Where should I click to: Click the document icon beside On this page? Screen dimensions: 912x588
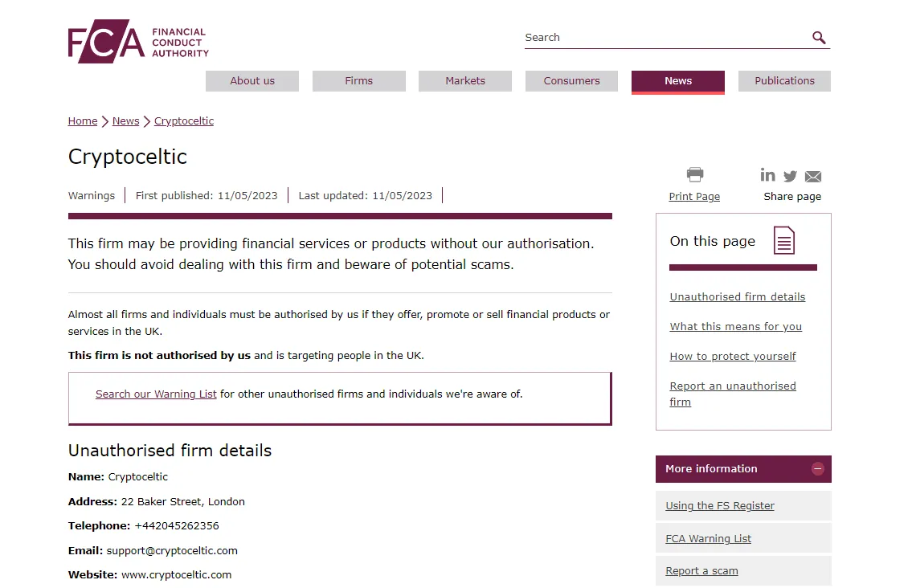[x=783, y=240]
